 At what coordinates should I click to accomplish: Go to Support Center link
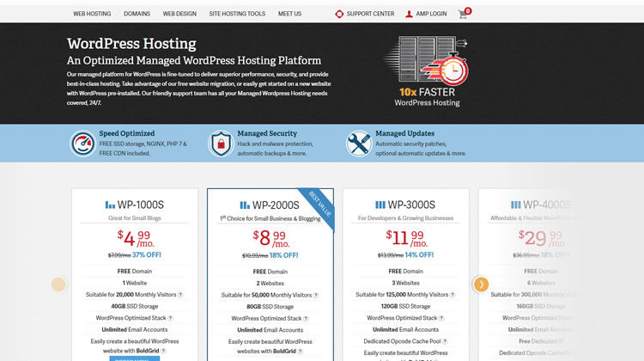pyautogui.click(x=370, y=14)
